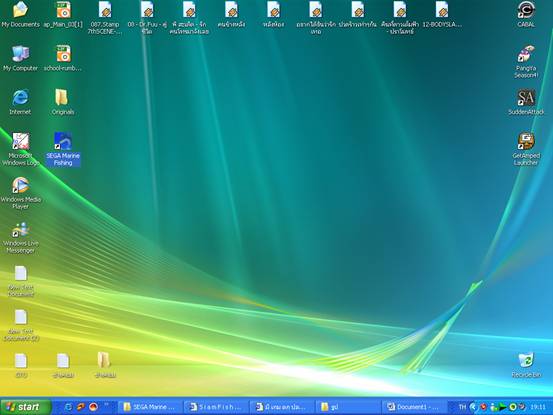The image size is (553, 415).
Task: Open the Originals folder
Action: click(x=63, y=102)
